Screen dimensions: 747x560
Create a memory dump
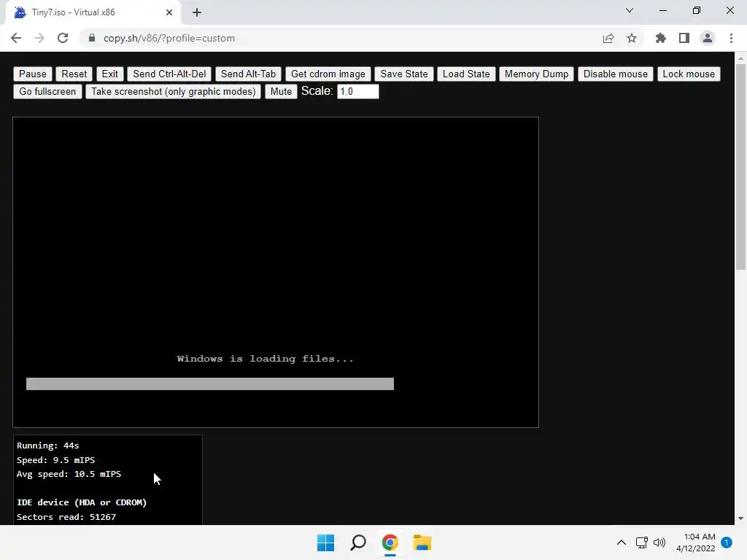(x=536, y=74)
